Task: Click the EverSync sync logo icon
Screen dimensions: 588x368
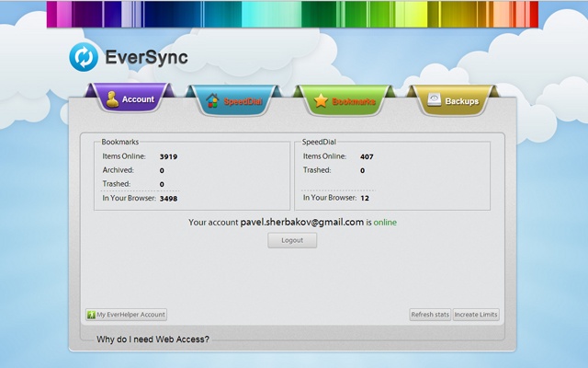Action: [84, 57]
